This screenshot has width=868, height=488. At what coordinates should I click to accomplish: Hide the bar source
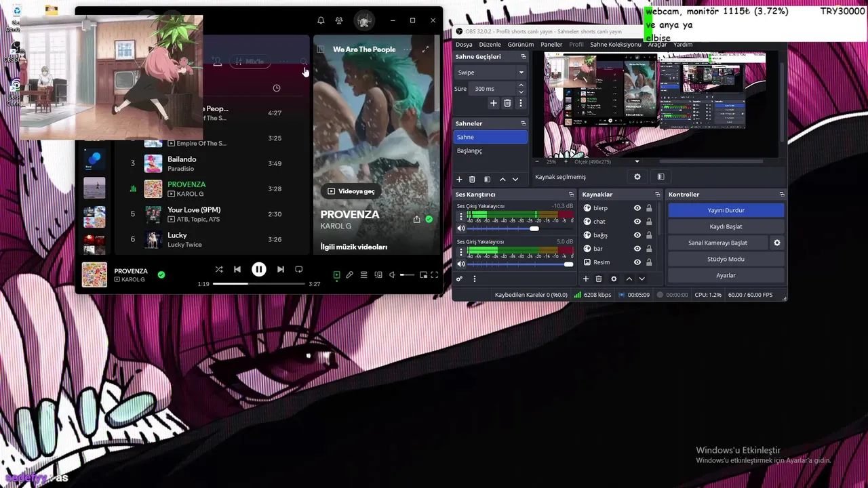coord(637,249)
